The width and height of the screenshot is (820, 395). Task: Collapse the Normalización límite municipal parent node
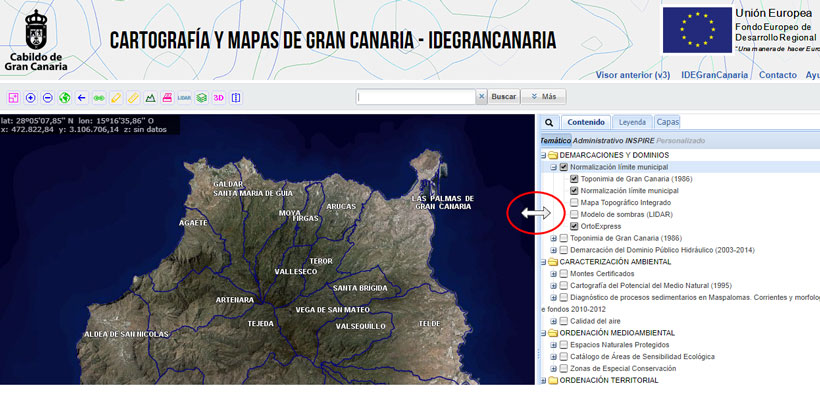[x=553, y=167]
